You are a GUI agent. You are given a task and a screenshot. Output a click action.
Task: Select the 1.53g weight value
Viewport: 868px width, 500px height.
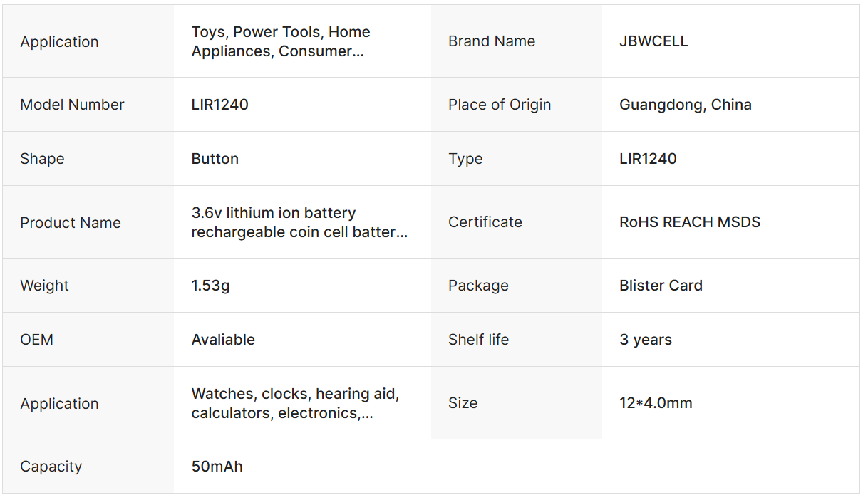pyautogui.click(x=210, y=286)
